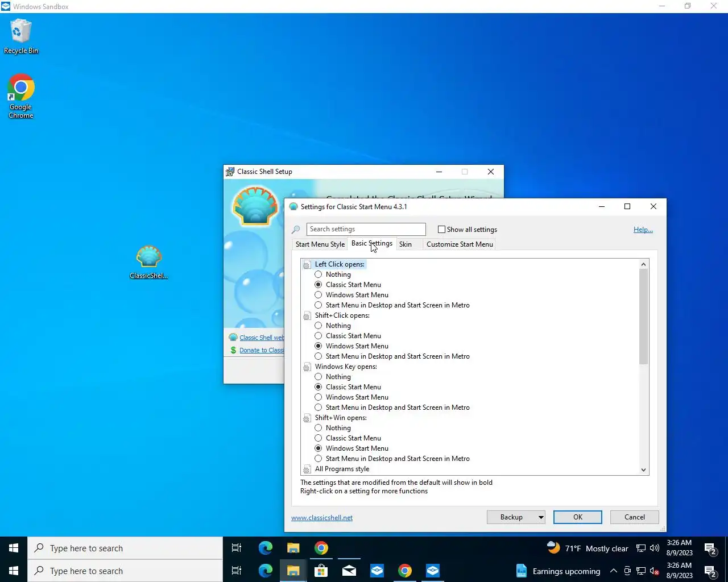This screenshot has width=728, height=582.
Task: Click the settings list scroll-up arrow
Action: (x=643, y=264)
